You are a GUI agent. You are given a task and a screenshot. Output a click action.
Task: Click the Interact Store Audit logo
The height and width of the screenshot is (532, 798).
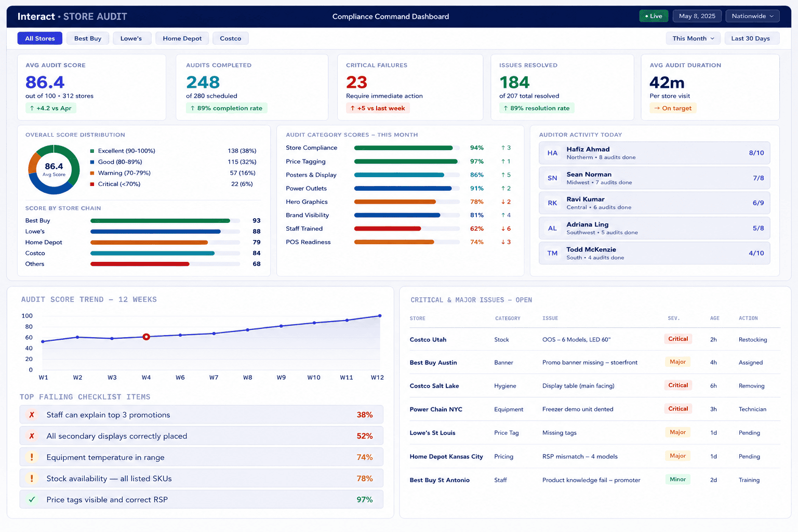(x=72, y=17)
